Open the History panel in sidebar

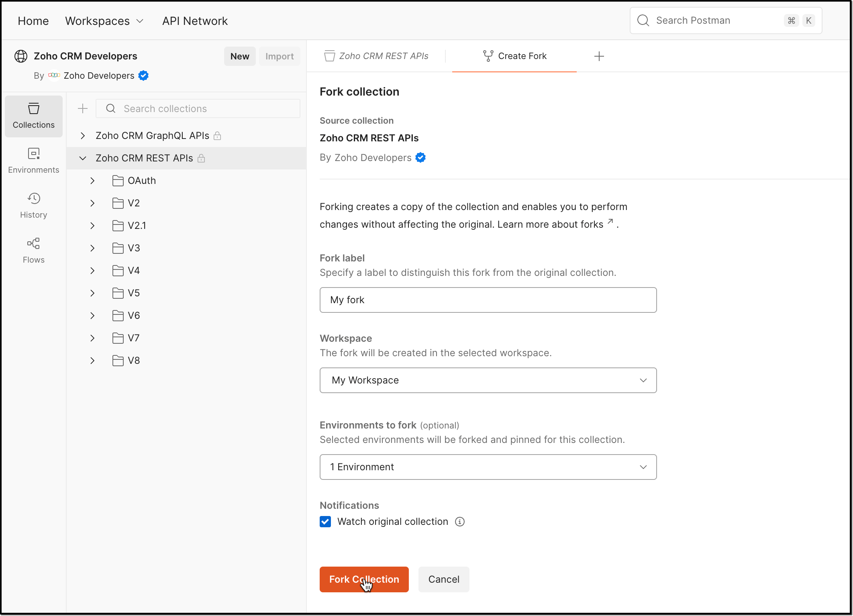coord(33,205)
